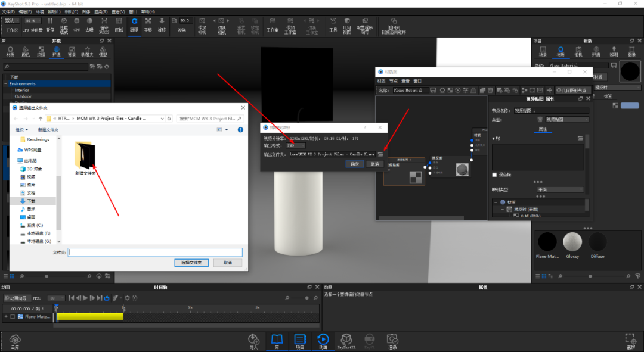
Task: Collapse Environments tree in library
Action: [x=6, y=84]
